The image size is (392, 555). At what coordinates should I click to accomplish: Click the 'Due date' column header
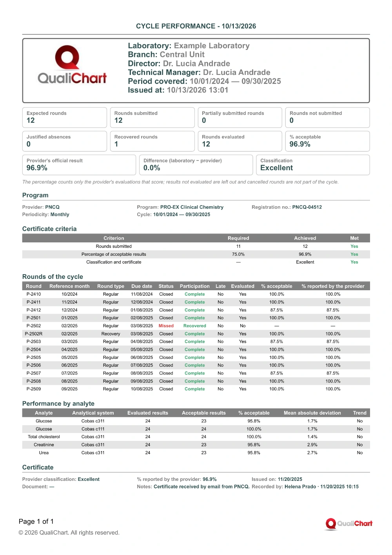[142, 286]
